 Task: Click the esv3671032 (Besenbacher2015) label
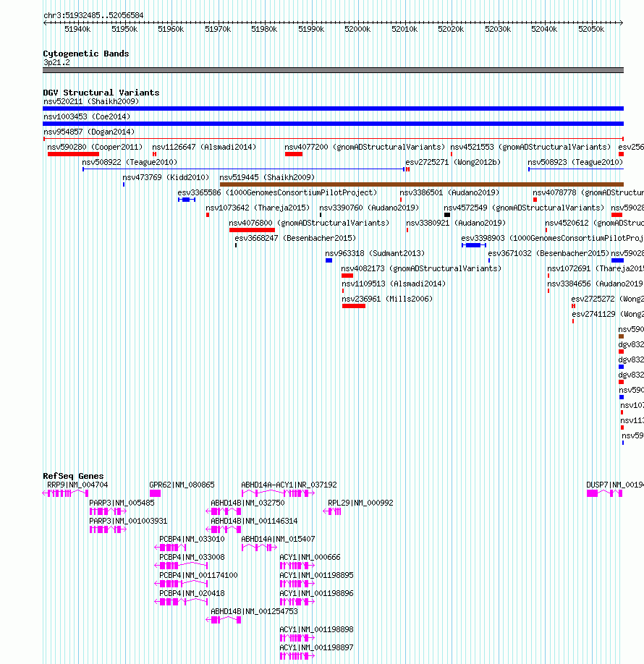548,254
